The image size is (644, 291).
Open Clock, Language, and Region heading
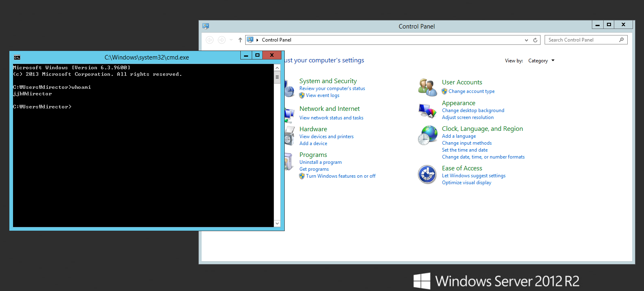[482, 129]
